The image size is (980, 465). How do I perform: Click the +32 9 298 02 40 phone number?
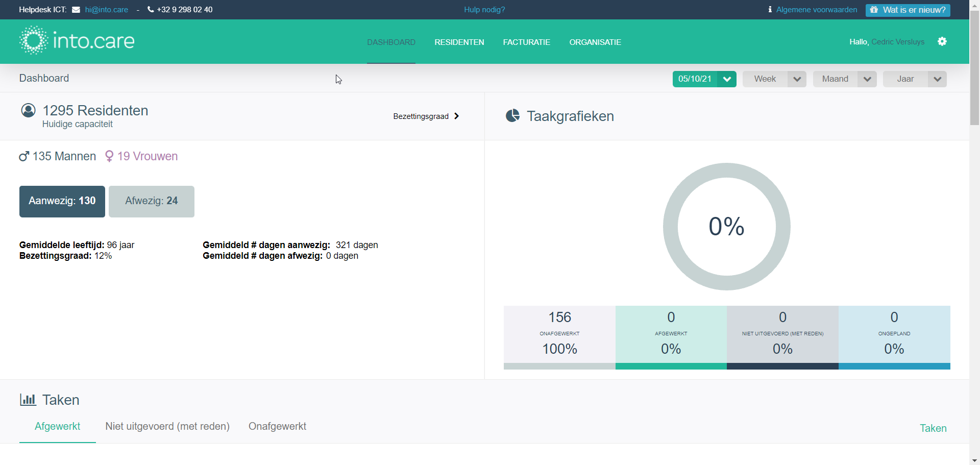click(185, 10)
